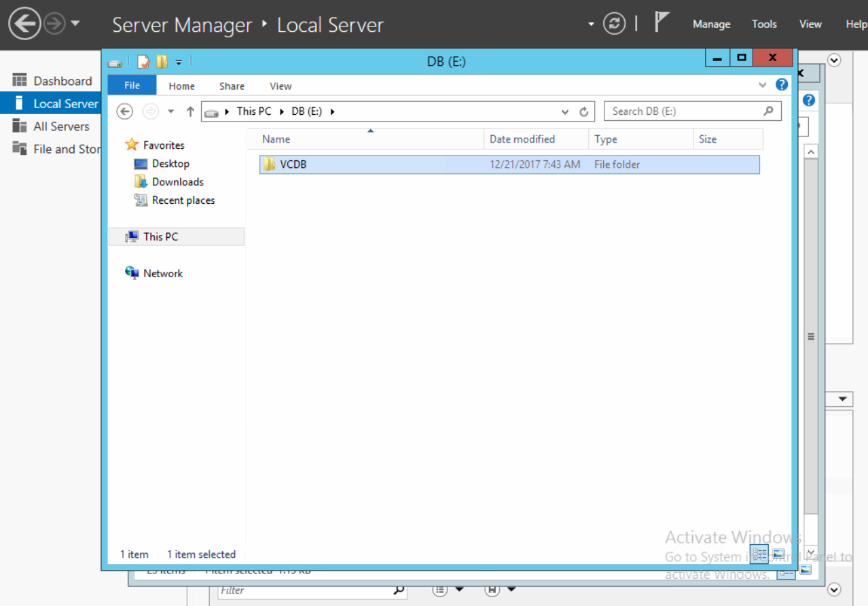The width and height of the screenshot is (868, 606).
Task: Click the magnifier beside Server Manager Filter box
Action: pos(399,590)
